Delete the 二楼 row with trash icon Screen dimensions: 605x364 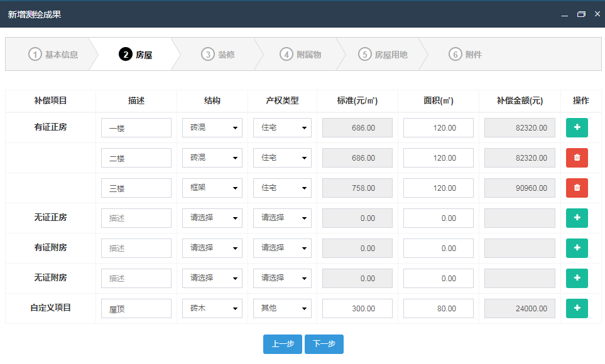tap(577, 158)
